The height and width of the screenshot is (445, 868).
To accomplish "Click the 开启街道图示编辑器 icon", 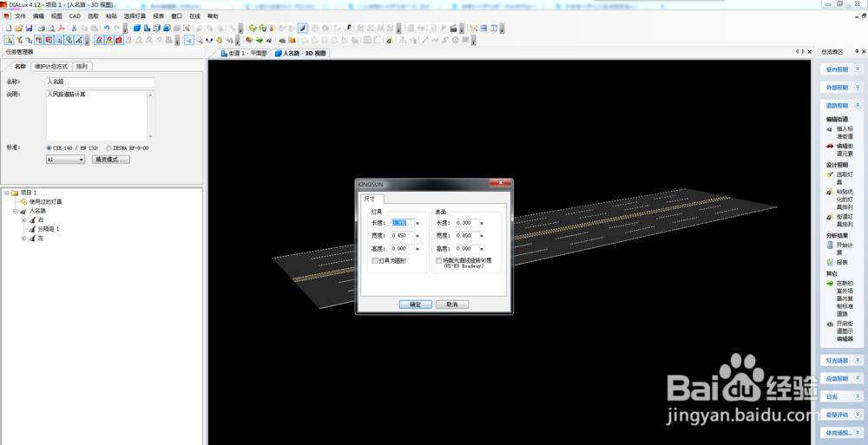I will 829,324.
